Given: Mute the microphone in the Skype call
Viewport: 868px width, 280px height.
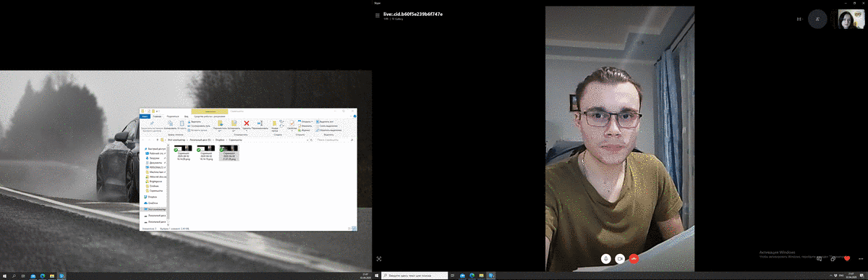Looking at the screenshot, I should (x=605, y=258).
